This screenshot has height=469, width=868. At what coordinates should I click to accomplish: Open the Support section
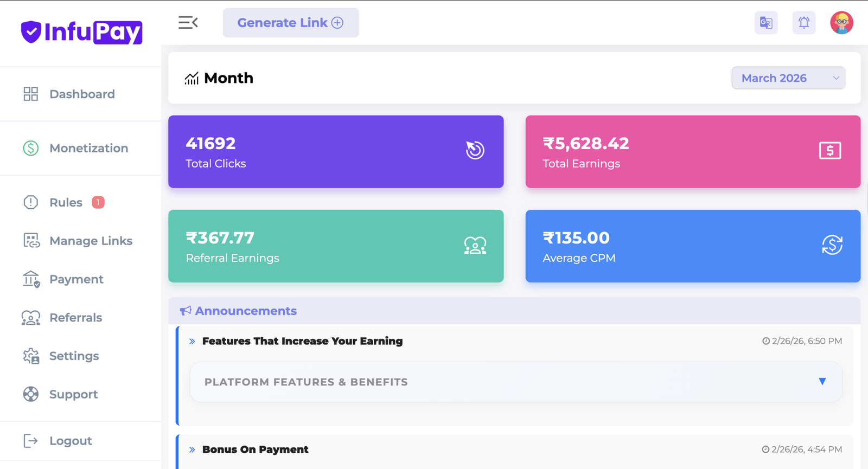(73, 394)
